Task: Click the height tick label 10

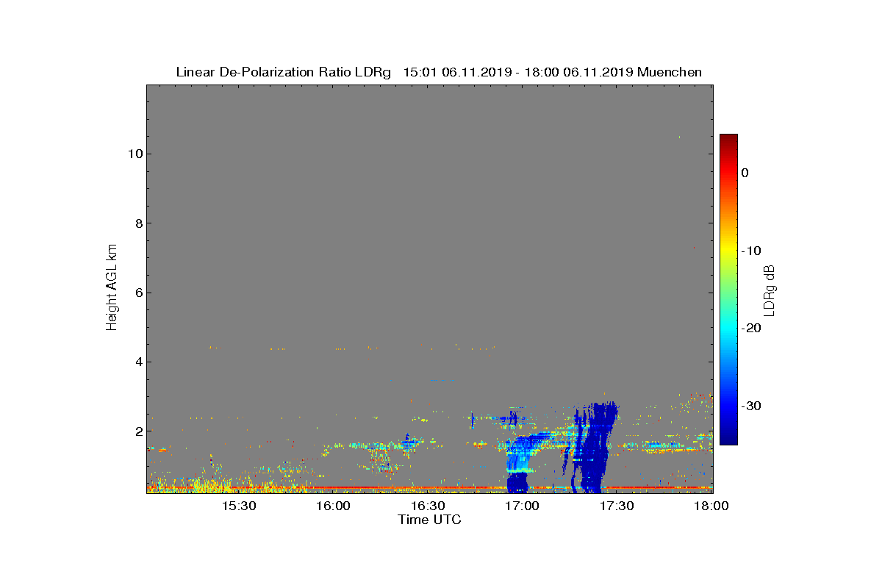Action: [134, 154]
